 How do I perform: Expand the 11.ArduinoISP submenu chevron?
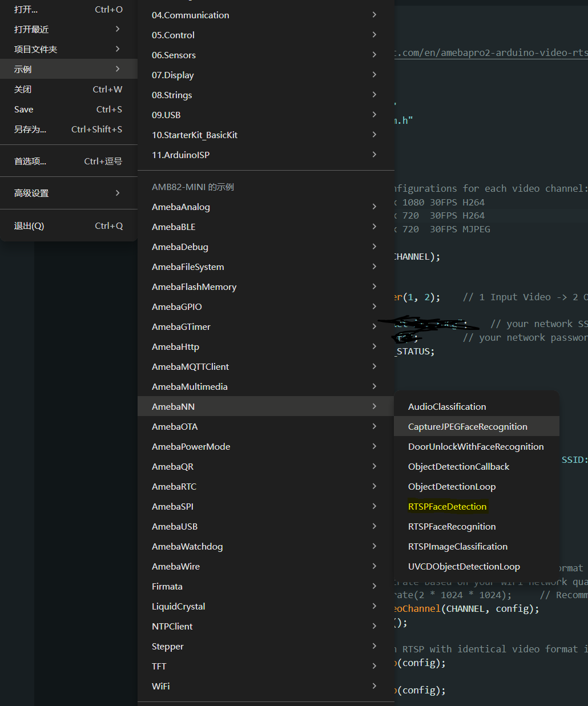[374, 155]
